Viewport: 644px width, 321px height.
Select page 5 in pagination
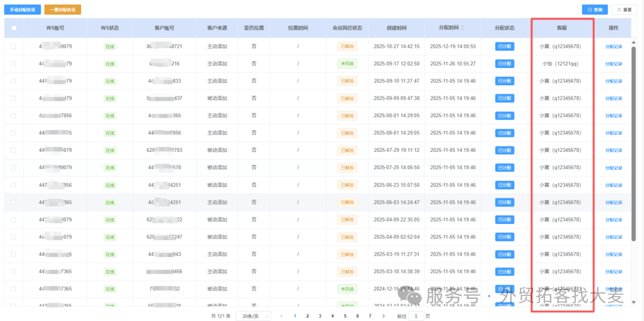[x=345, y=316]
